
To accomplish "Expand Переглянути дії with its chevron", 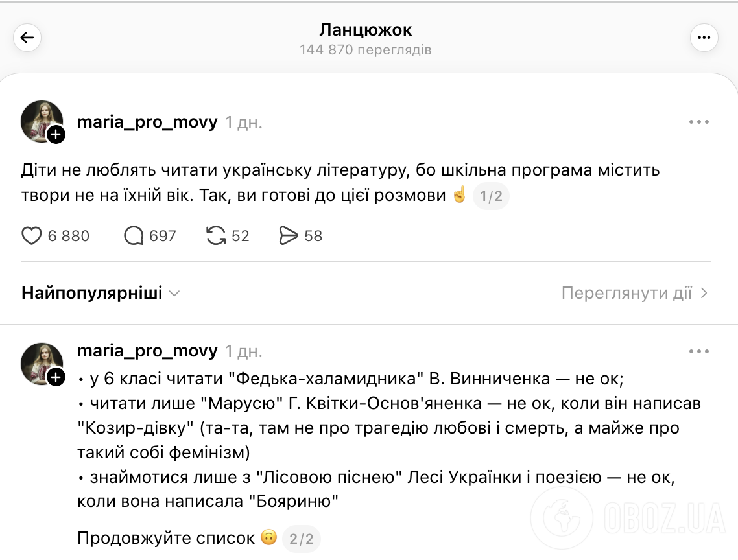I will point(704,293).
